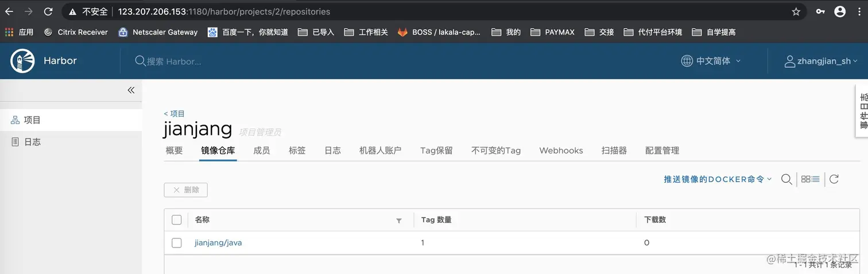Switch to the card view icon

(805, 179)
